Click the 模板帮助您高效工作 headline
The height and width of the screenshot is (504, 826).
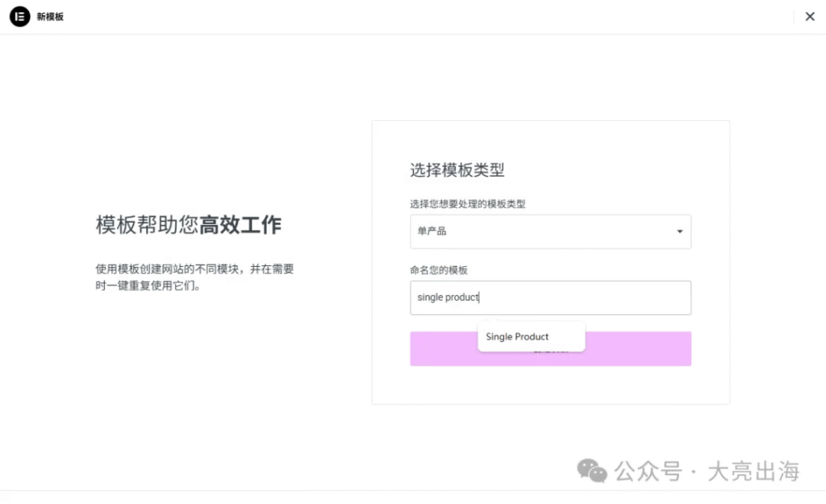click(x=189, y=225)
